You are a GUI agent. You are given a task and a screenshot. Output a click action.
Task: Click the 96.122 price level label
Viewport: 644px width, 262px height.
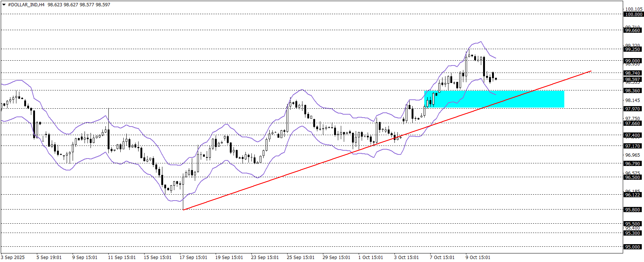click(633, 195)
